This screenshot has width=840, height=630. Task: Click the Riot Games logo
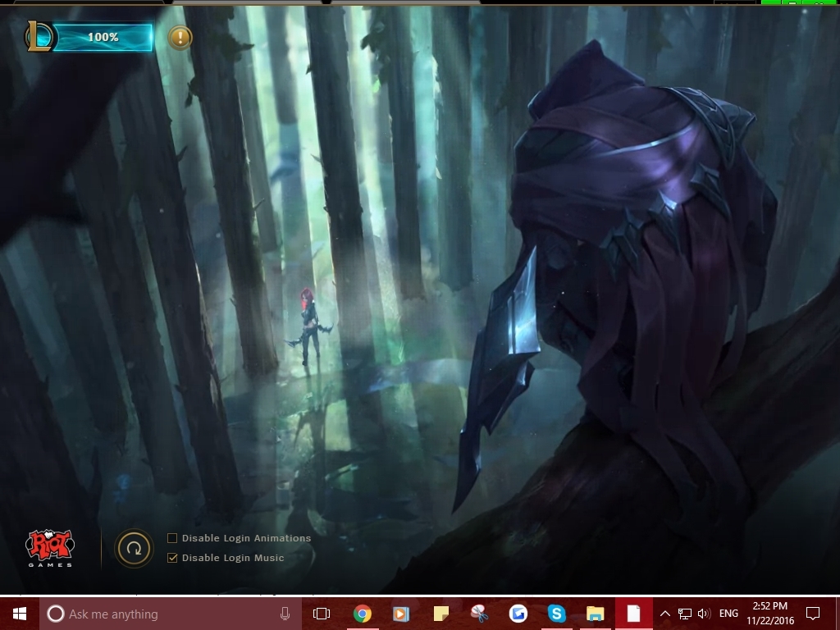pyautogui.click(x=50, y=548)
